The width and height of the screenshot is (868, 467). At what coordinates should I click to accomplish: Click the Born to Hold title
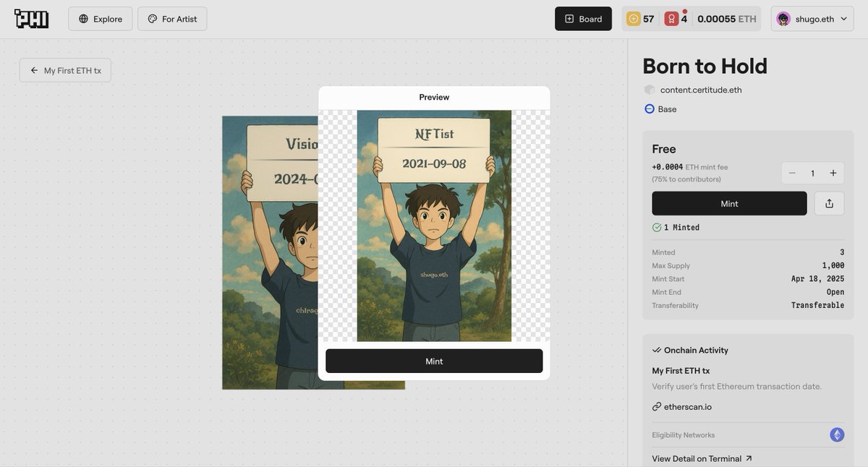705,66
